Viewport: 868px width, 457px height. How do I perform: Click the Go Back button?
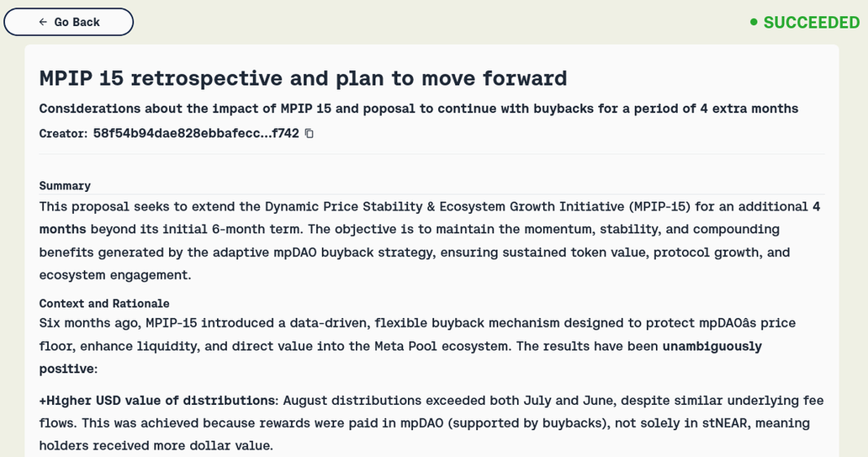click(69, 22)
